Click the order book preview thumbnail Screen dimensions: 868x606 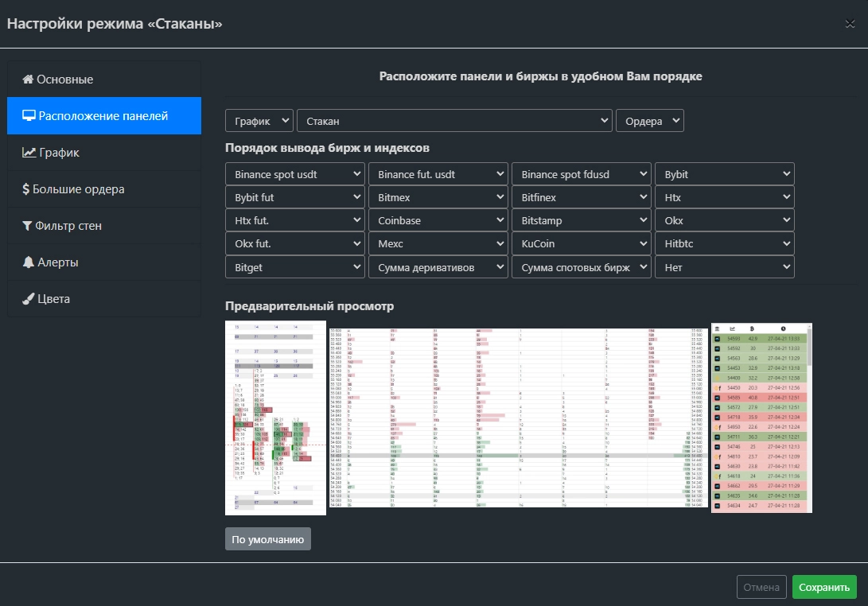tap(518, 418)
